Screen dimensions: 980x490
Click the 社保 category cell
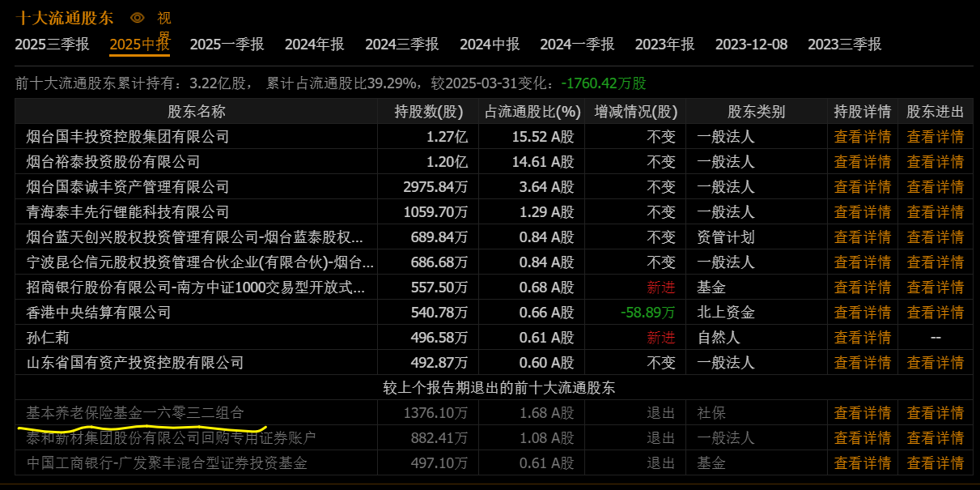coord(711,413)
